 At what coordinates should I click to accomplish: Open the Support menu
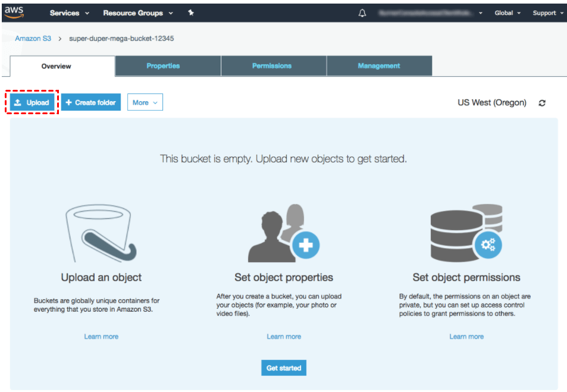tap(547, 12)
